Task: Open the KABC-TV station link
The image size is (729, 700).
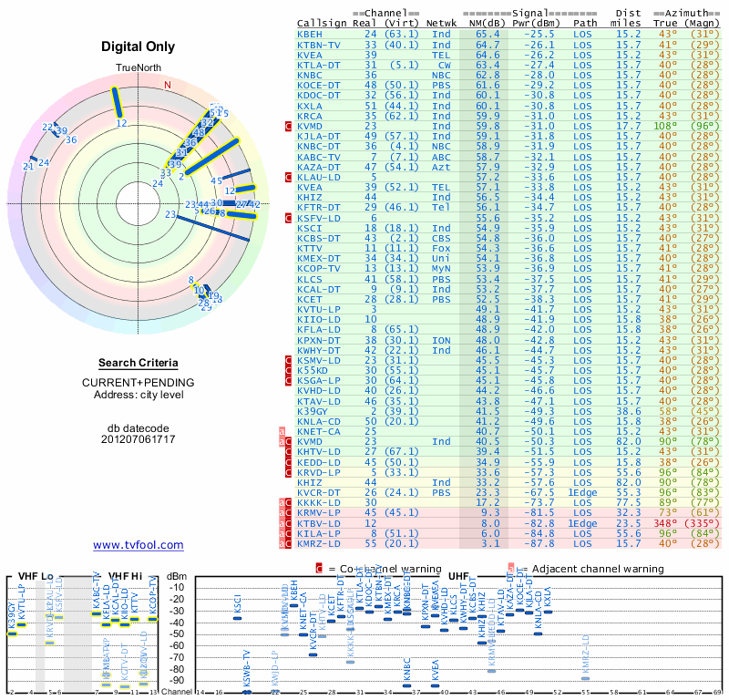Action: click(x=318, y=157)
